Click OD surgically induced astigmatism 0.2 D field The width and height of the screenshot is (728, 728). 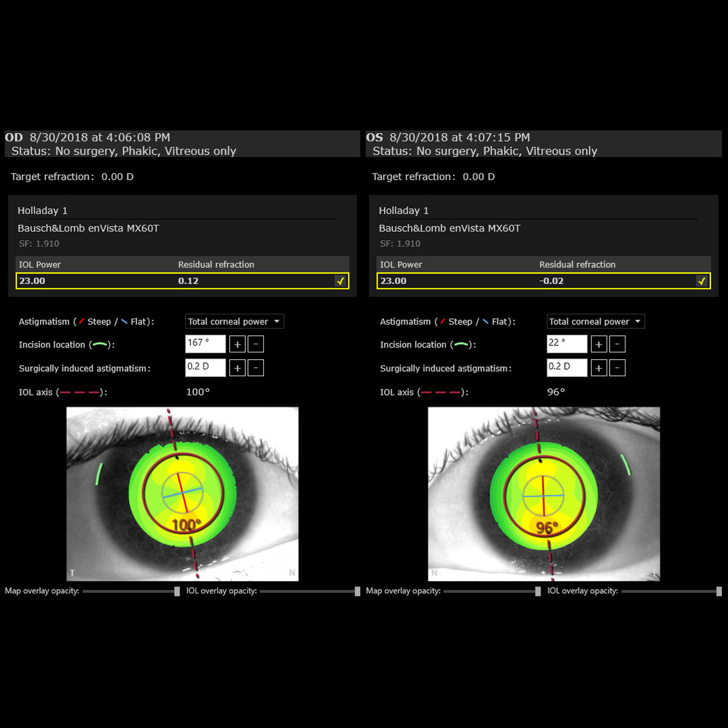(x=205, y=368)
